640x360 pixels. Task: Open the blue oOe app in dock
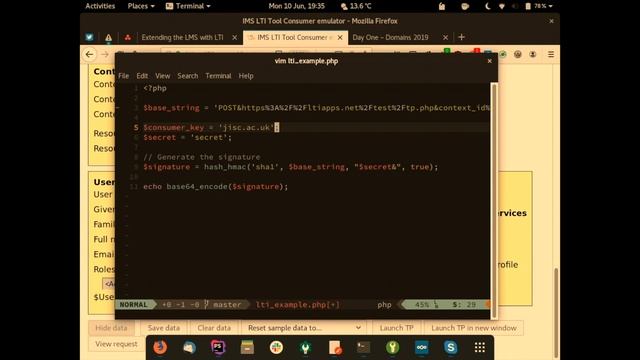coord(422,347)
